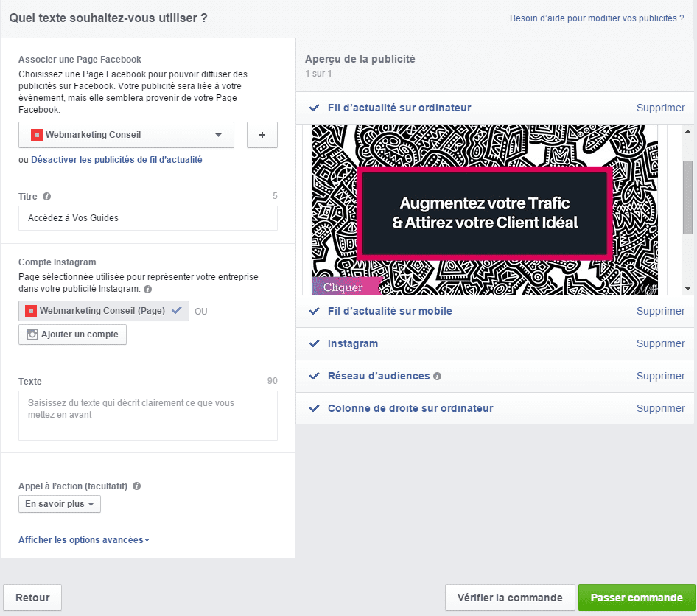Click the 'Compte Instagram' heading
The height and width of the screenshot is (616, 697).
(57, 262)
